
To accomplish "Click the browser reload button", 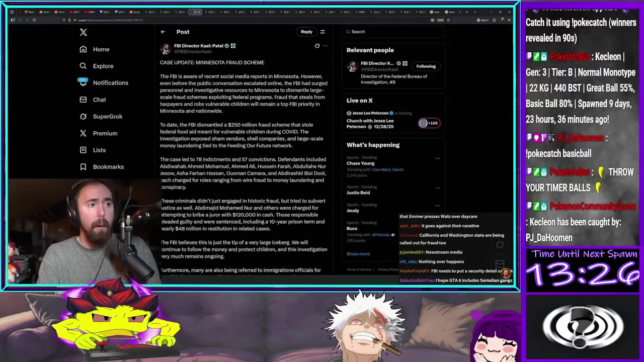I will (34, 20).
